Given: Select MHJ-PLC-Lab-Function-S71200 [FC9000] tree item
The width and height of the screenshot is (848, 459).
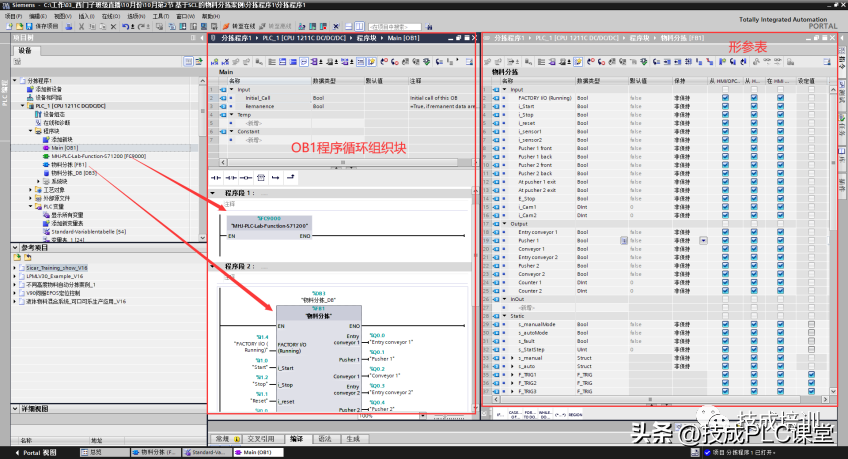Looking at the screenshot, I should (x=98, y=156).
